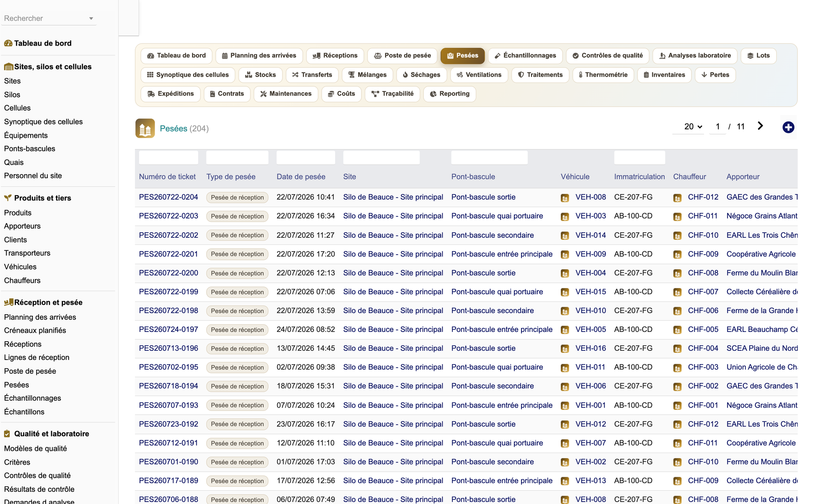Open the Reporting tab
This screenshot has width=815, height=504.
pyautogui.click(x=449, y=94)
